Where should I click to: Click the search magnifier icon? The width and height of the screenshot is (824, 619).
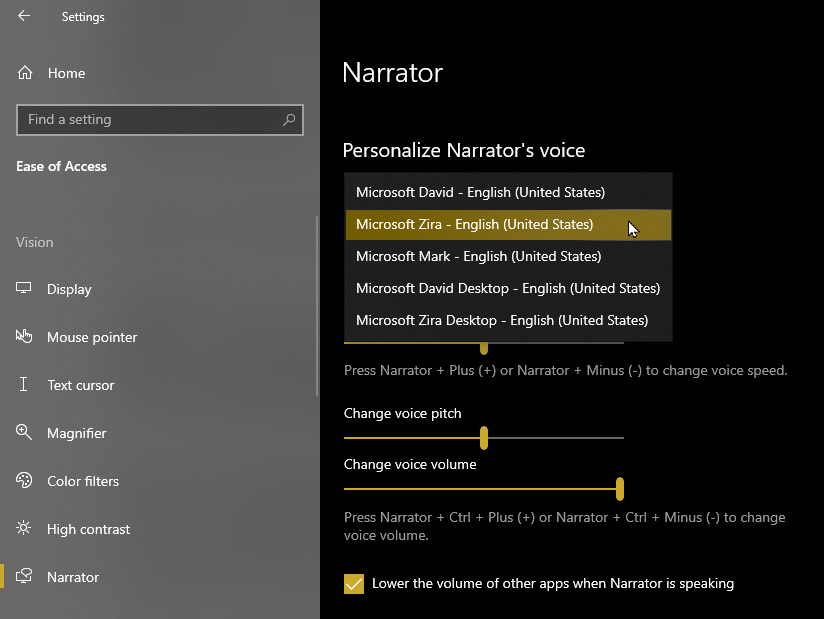click(289, 120)
